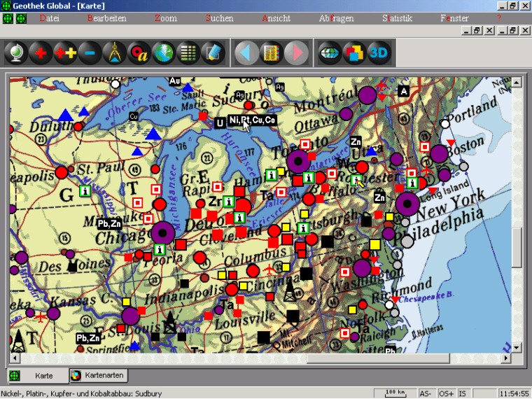This screenshot has height=399, width=532.
Task: Click the blue left arrow button
Action: [x=246, y=53]
